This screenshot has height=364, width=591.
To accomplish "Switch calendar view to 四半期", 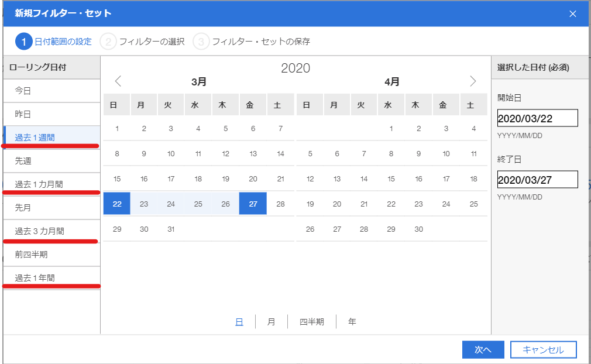I will point(311,322).
